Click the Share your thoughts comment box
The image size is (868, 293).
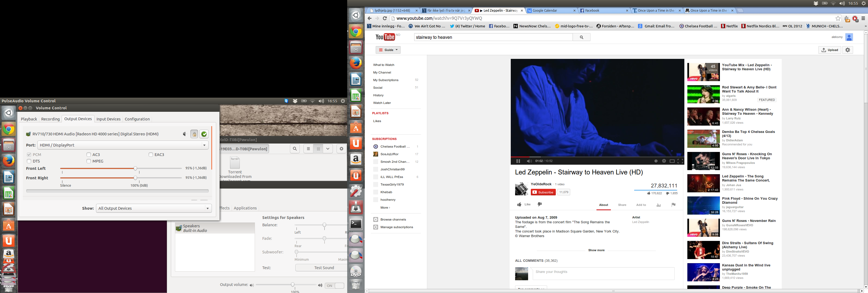(x=604, y=273)
